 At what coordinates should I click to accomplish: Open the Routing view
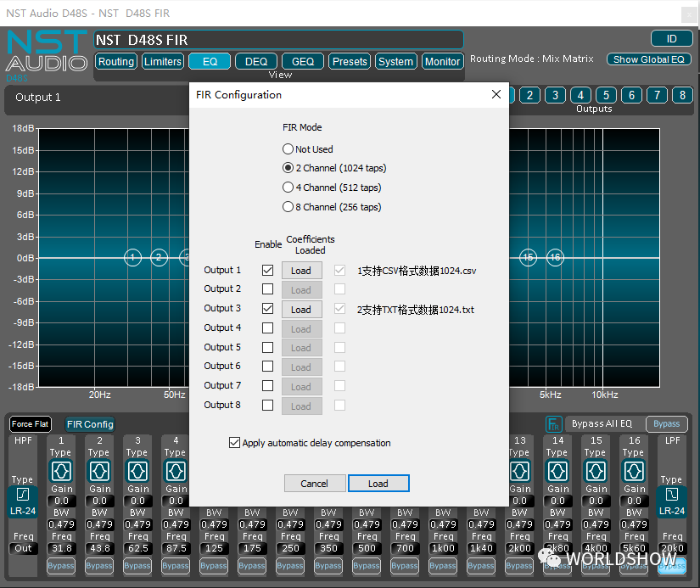pos(116,61)
